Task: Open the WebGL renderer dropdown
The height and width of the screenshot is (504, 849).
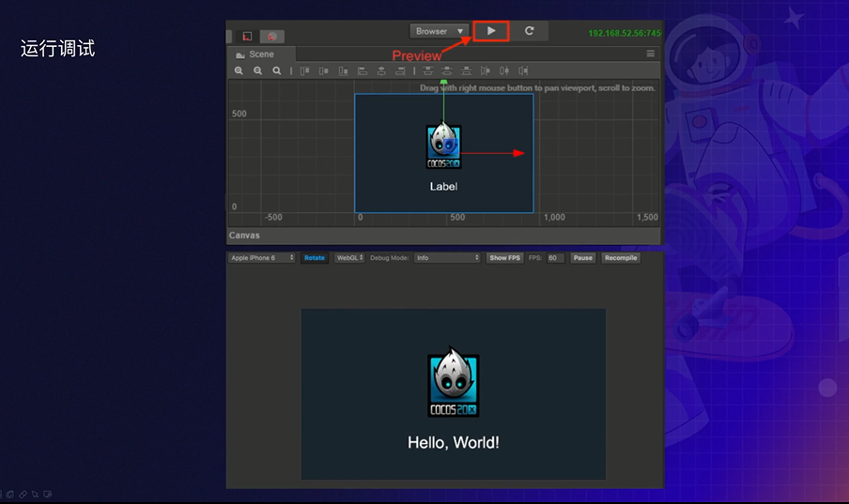Action: (349, 258)
